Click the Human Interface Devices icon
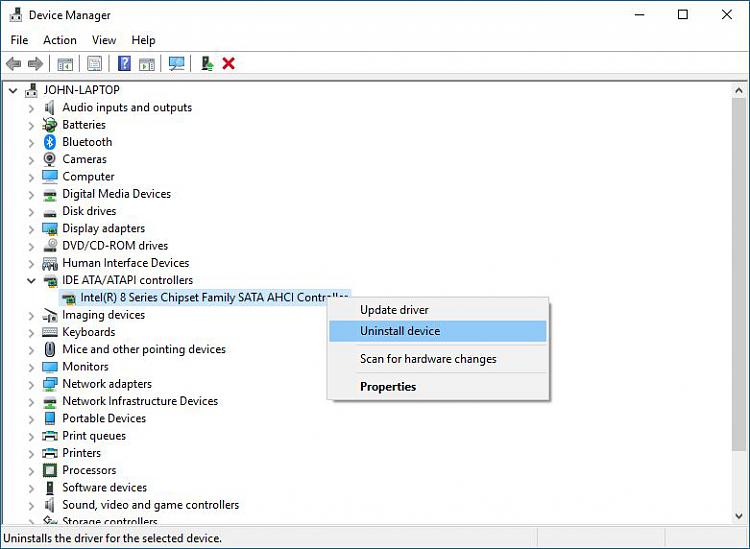Image resolution: width=750 pixels, height=549 pixels. pyautogui.click(x=50, y=263)
